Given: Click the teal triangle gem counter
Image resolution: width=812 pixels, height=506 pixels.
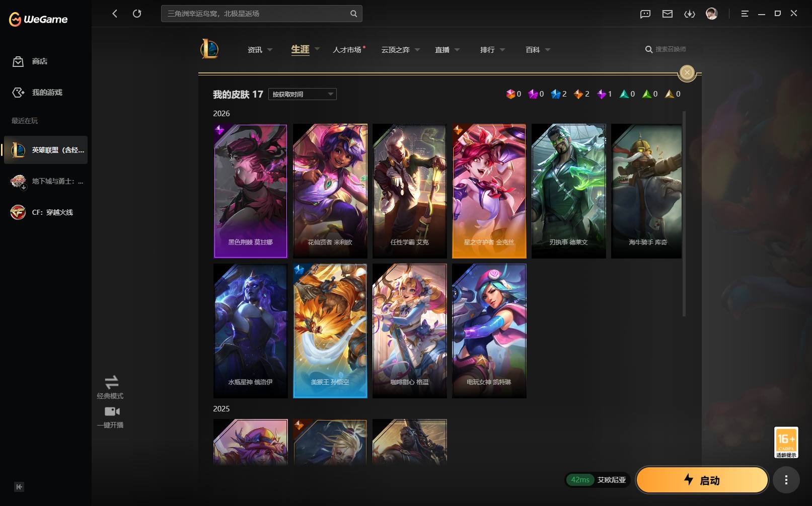Looking at the screenshot, I should click(x=627, y=94).
